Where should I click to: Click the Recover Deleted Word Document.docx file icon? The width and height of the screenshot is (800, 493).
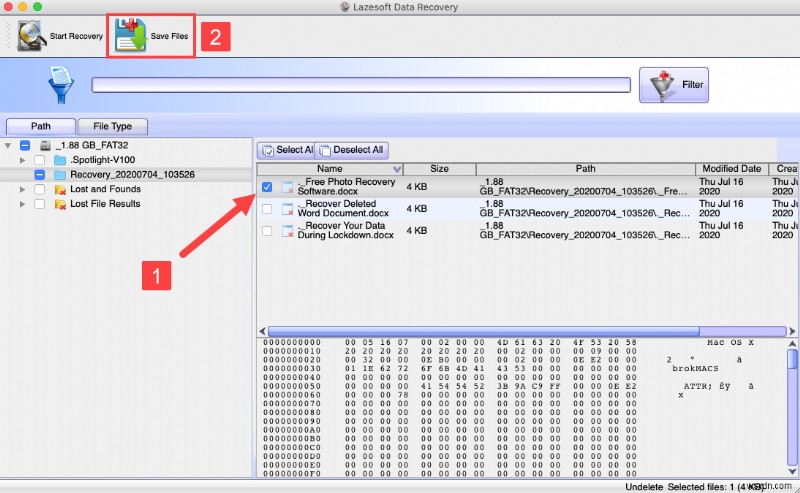click(288, 209)
